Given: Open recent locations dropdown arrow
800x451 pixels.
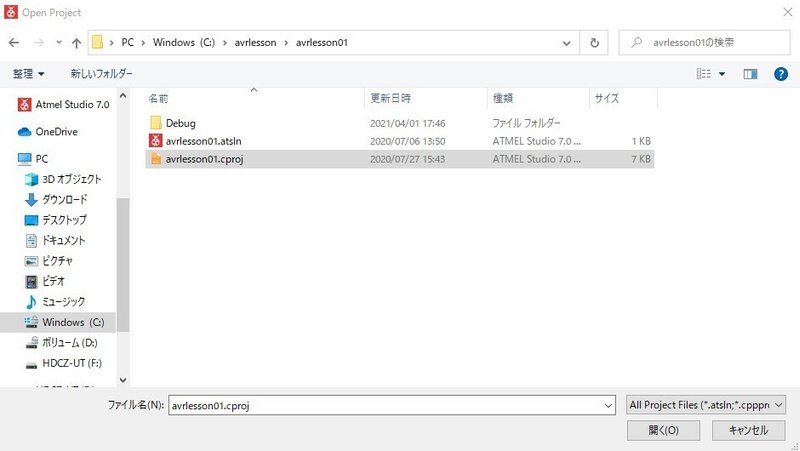Looking at the screenshot, I should [x=59, y=43].
